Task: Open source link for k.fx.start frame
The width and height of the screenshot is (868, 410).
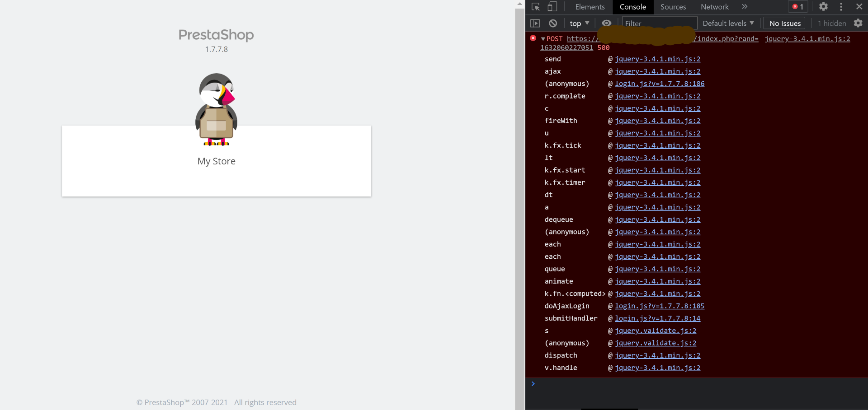Action: tap(657, 170)
